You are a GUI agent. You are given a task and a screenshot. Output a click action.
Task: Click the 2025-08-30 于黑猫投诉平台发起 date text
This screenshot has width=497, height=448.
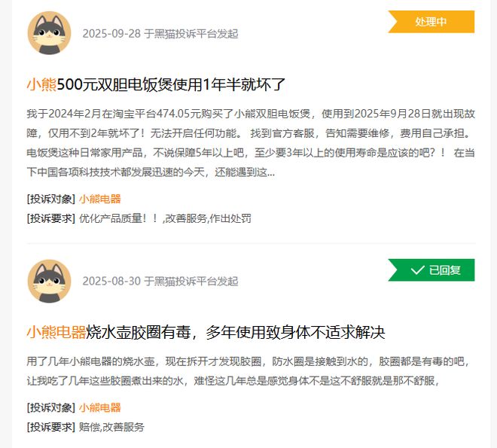pyautogui.click(x=160, y=282)
